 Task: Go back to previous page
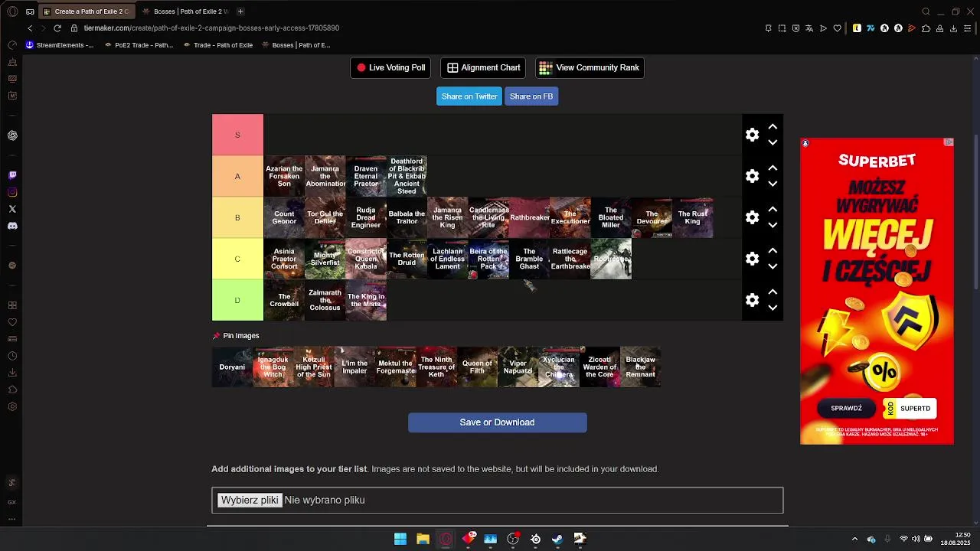pyautogui.click(x=30, y=28)
